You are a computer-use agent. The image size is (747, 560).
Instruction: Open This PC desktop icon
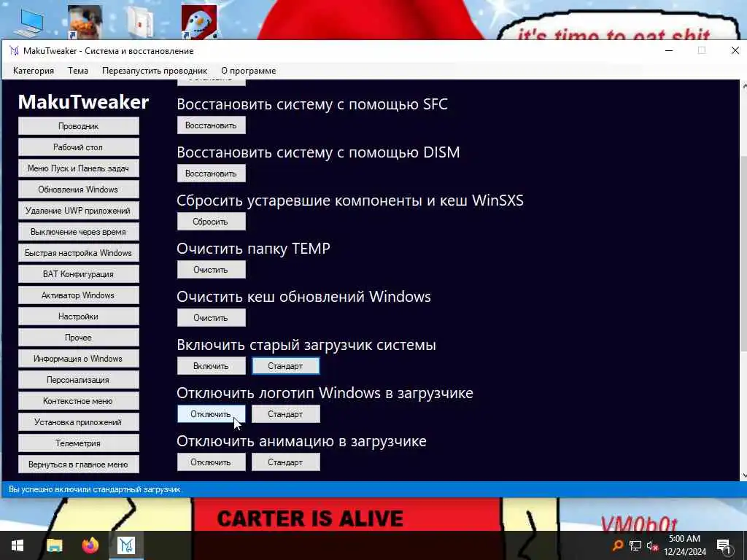28,23
